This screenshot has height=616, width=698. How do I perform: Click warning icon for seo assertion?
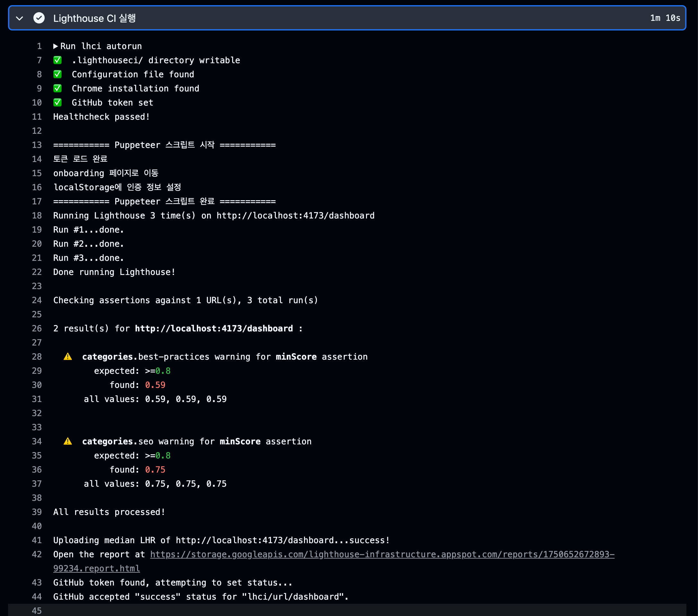point(68,441)
